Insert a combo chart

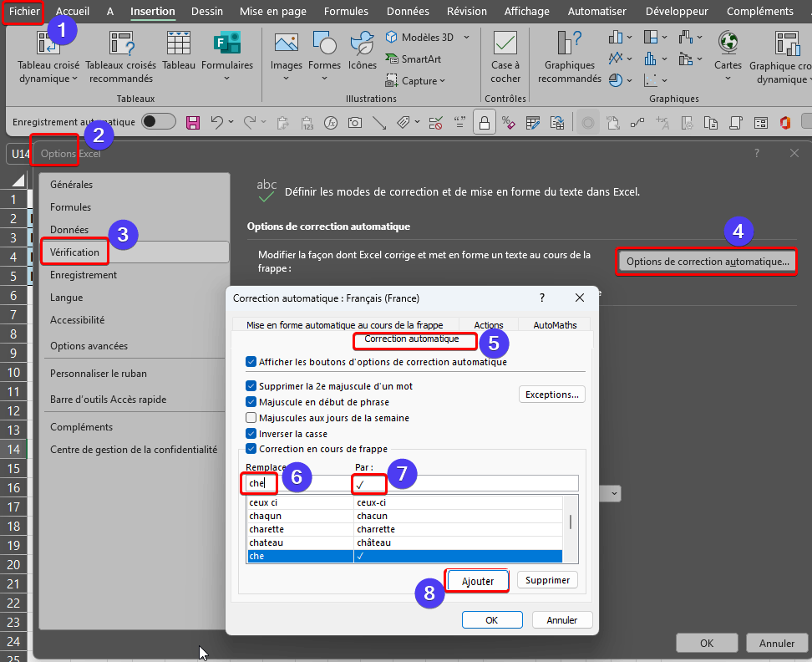(x=686, y=59)
